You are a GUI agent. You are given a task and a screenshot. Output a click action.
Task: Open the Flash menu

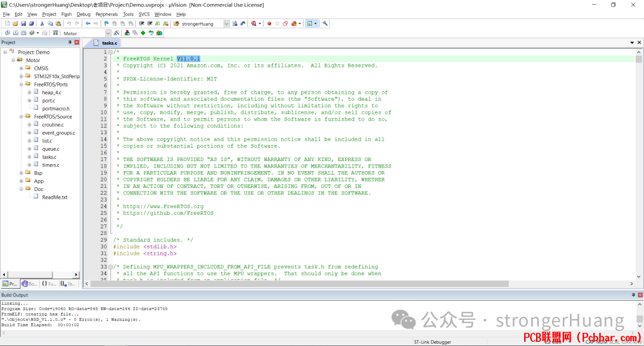point(66,14)
